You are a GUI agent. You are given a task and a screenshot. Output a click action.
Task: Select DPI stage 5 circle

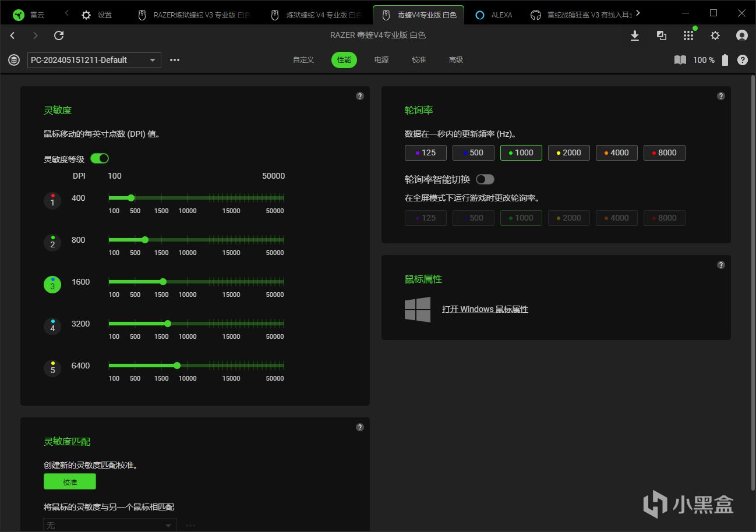52,368
